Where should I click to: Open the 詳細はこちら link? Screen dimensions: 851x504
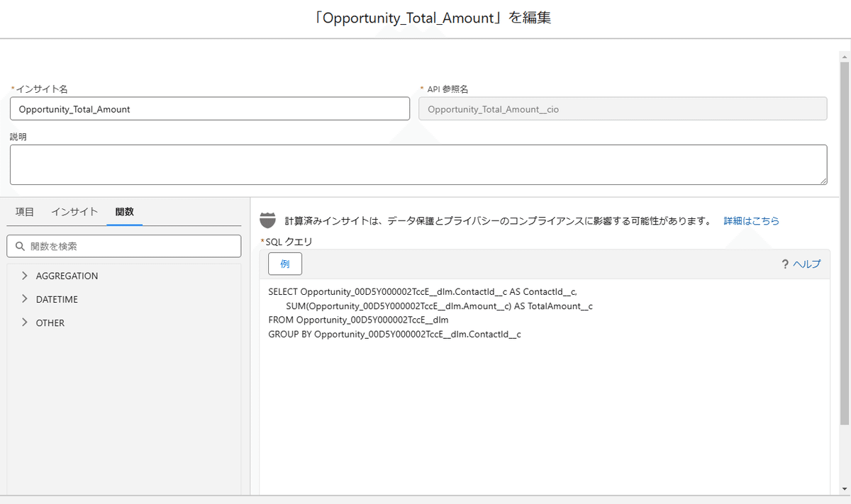(751, 221)
